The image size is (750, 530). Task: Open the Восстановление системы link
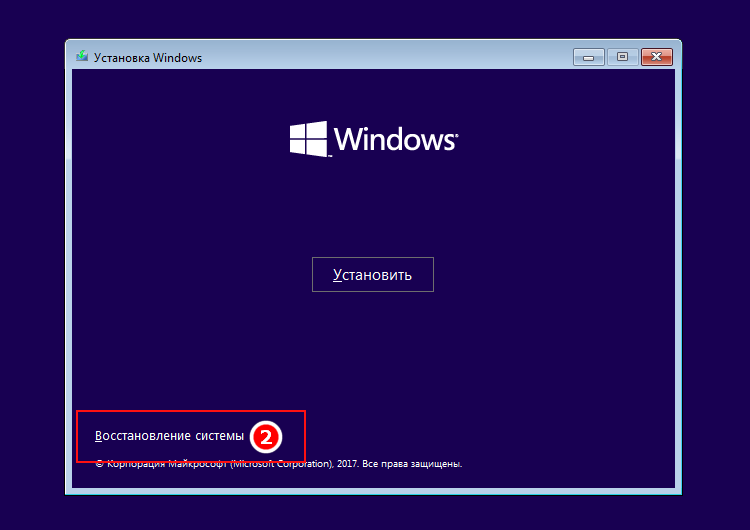(169, 436)
